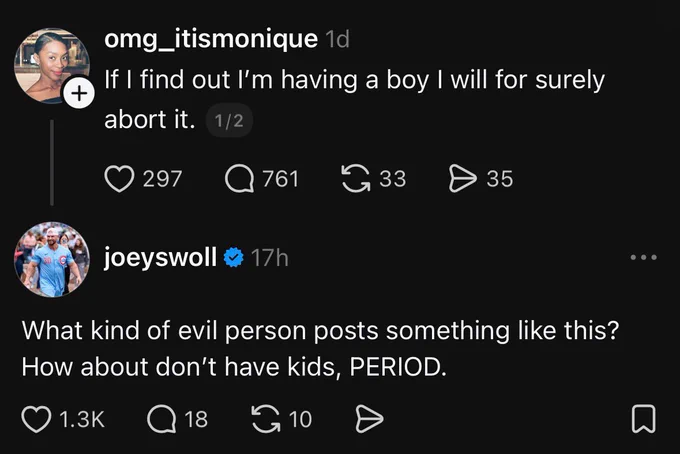The image size is (680, 454).
Task: Click the 17h timestamp on joeyswoll's reply
Action: pyautogui.click(x=269, y=258)
